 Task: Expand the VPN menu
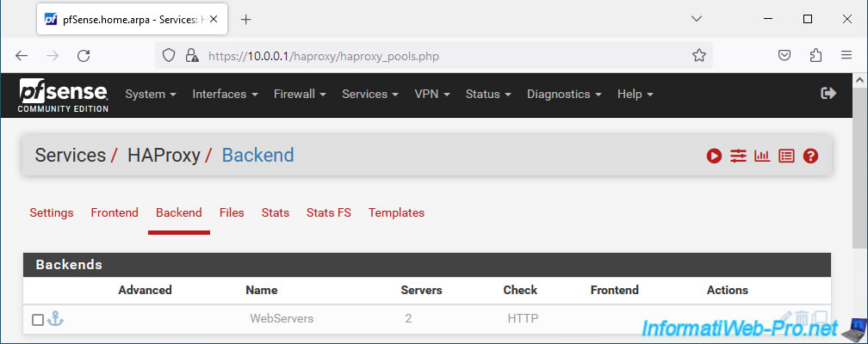pos(432,94)
